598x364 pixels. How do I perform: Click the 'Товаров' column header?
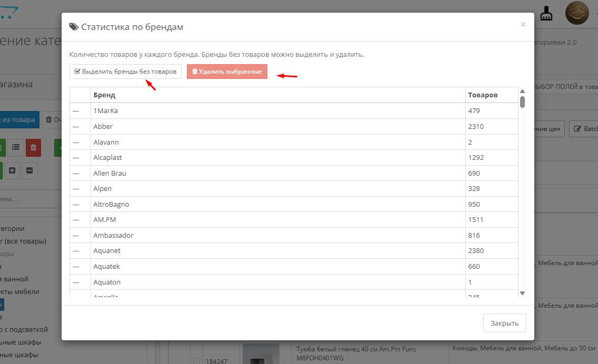tap(482, 95)
